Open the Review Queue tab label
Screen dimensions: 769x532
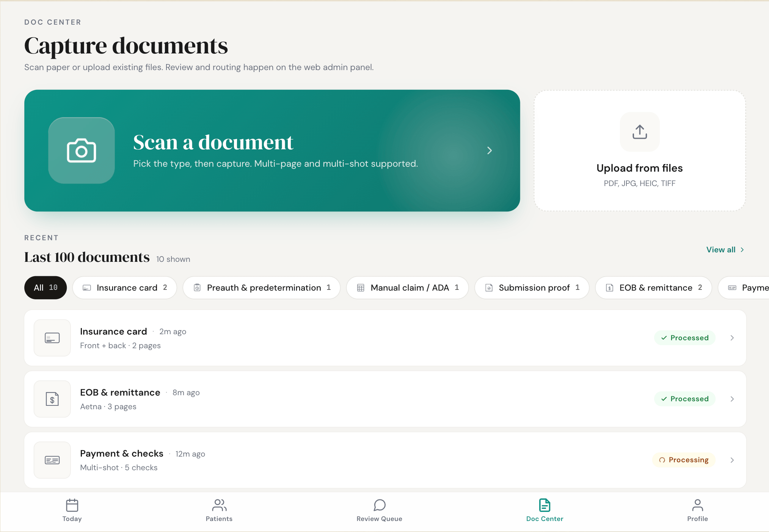pos(380,519)
